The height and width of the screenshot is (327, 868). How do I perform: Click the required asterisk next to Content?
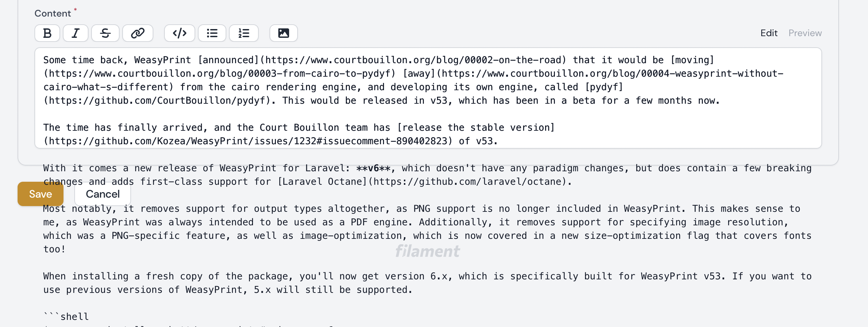click(x=75, y=9)
